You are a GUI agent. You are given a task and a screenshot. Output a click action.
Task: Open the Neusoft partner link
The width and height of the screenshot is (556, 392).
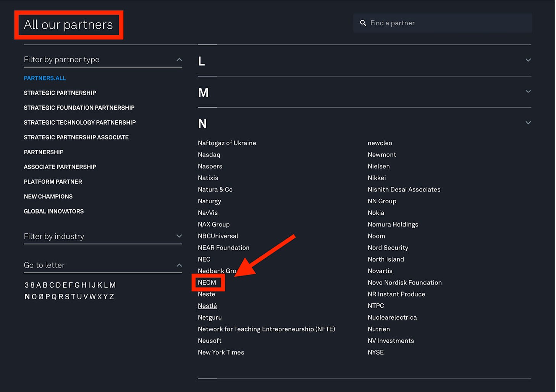pos(210,341)
